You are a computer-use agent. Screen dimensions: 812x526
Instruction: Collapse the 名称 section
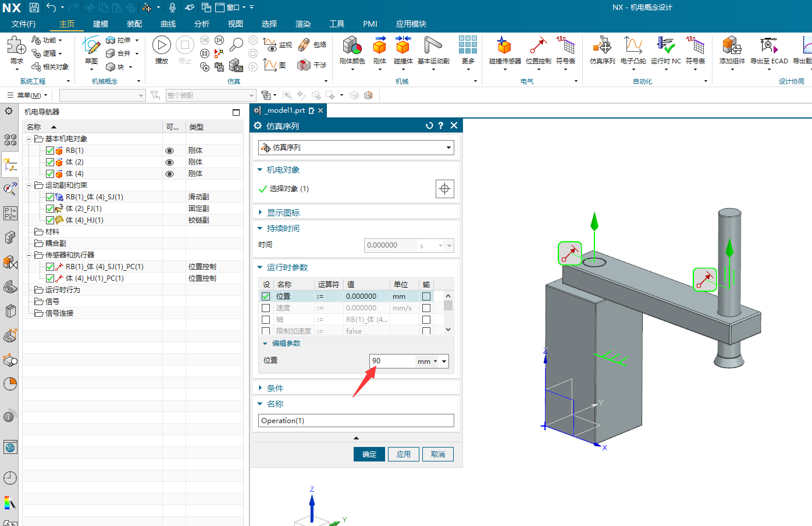pos(260,404)
